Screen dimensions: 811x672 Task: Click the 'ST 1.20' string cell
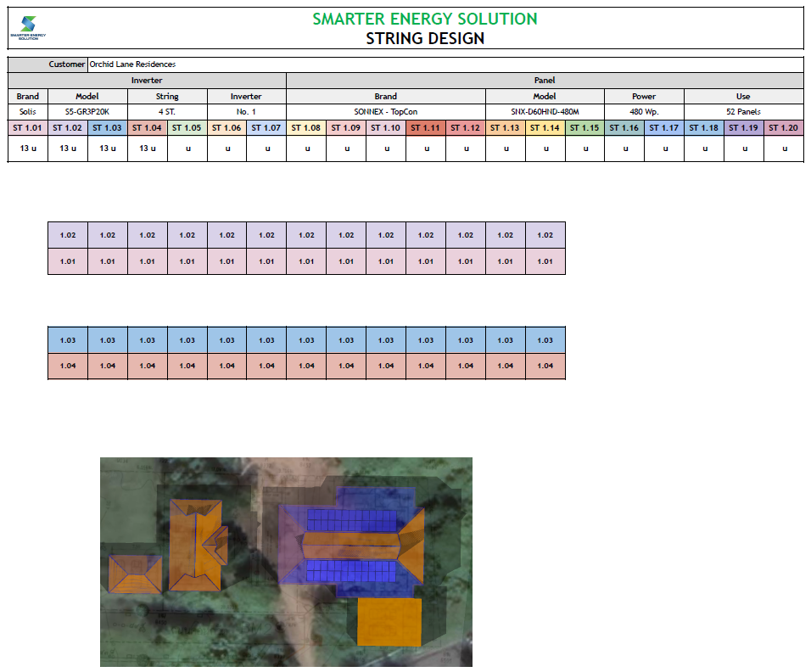pyautogui.click(x=784, y=128)
